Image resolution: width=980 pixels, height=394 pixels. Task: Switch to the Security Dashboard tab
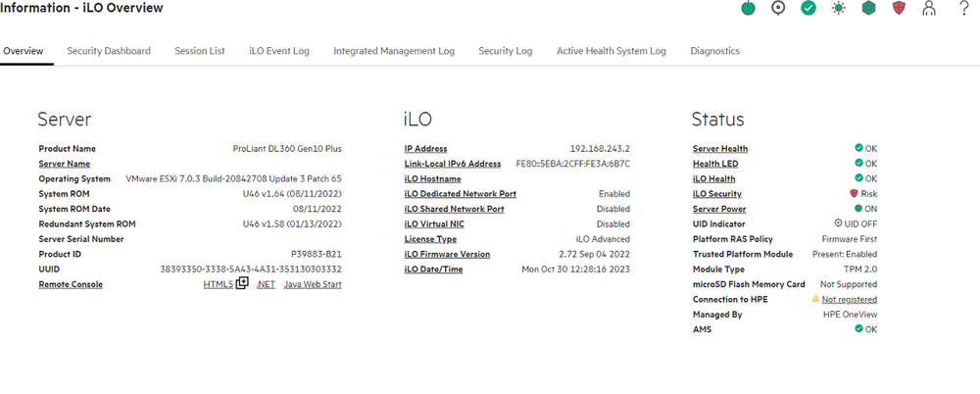(x=109, y=51)
